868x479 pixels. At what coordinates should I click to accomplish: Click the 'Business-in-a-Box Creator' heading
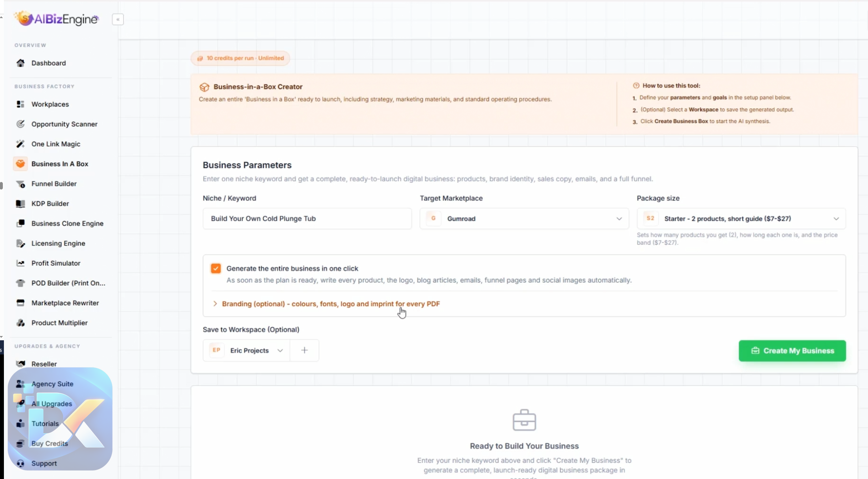[258, 87]
